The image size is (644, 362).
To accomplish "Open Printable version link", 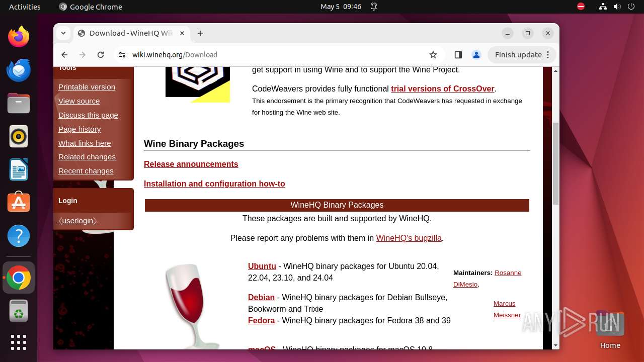I will coord(87,87).
